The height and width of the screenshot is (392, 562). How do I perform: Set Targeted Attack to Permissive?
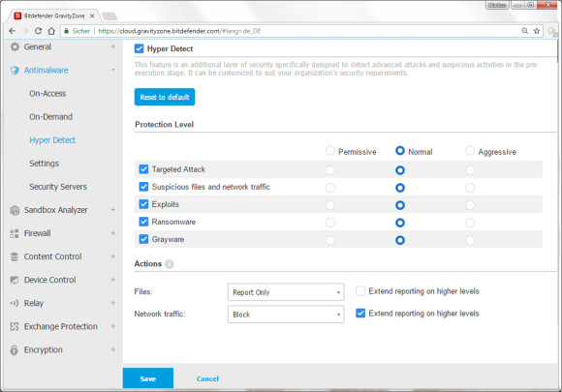pos(330,170)
